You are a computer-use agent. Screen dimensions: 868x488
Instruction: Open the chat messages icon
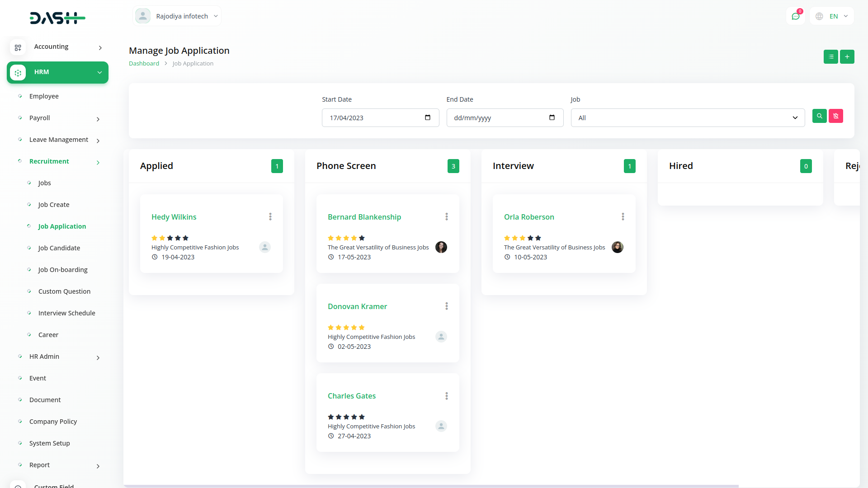[795, 16]
